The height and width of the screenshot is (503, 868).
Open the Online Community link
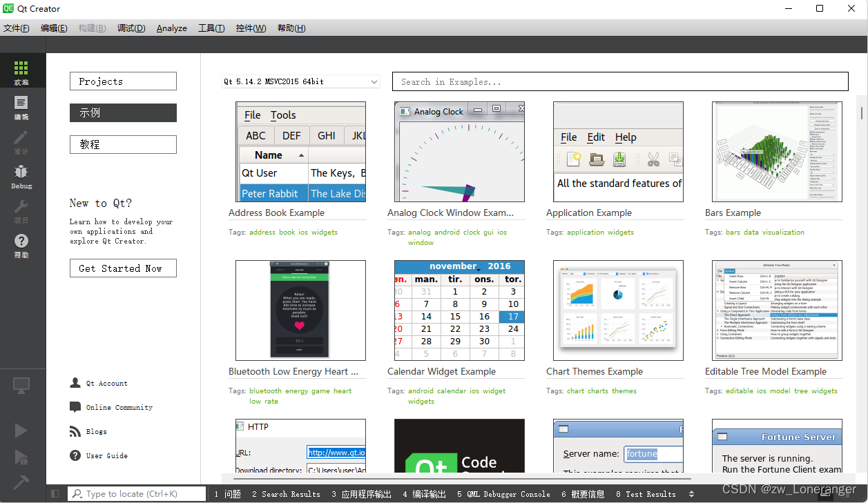click(119, 407)
